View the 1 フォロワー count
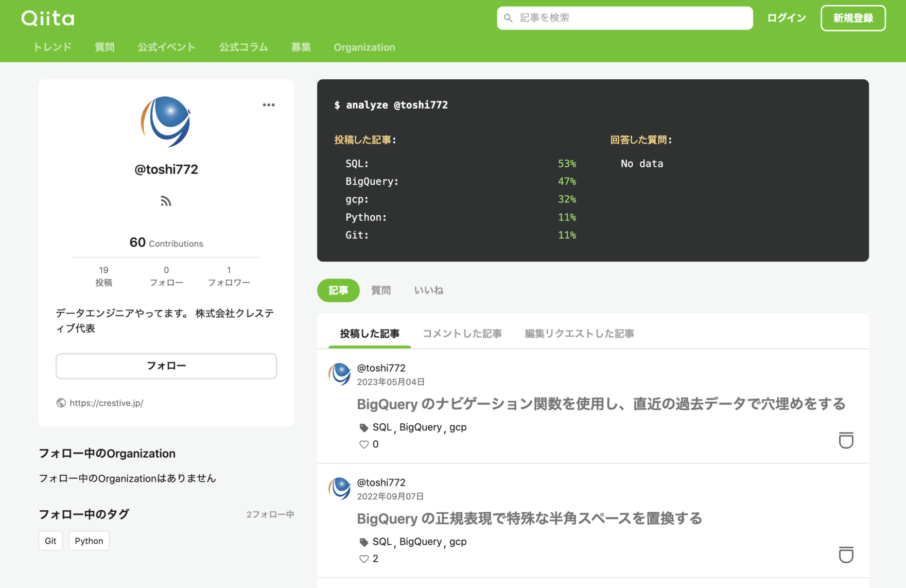 tap(229, 276)
